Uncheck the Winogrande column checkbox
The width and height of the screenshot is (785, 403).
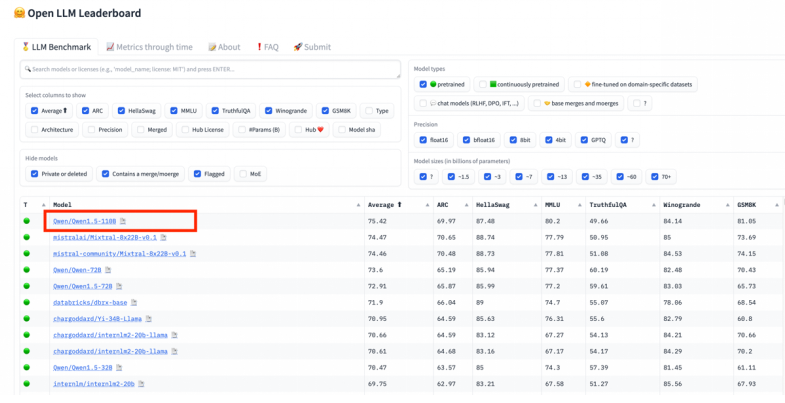[x=269, y=111]
